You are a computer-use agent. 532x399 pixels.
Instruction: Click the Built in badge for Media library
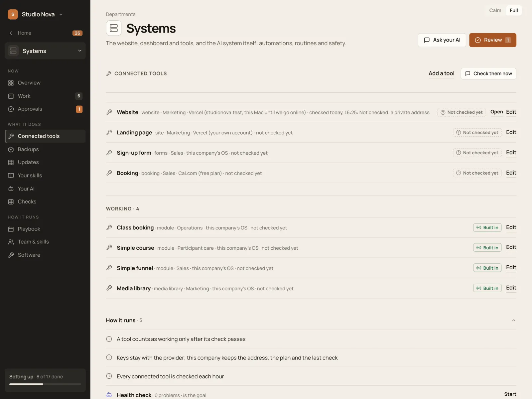487,288
